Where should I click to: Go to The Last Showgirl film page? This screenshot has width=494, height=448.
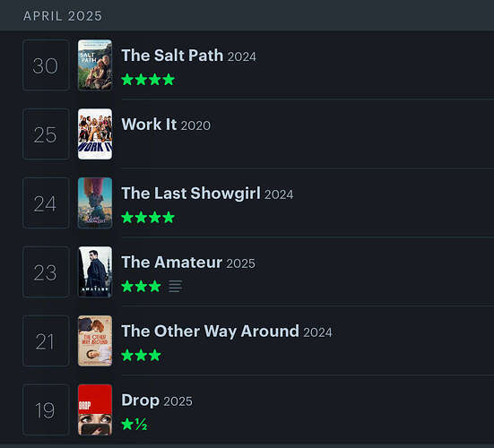click(191, 193)
